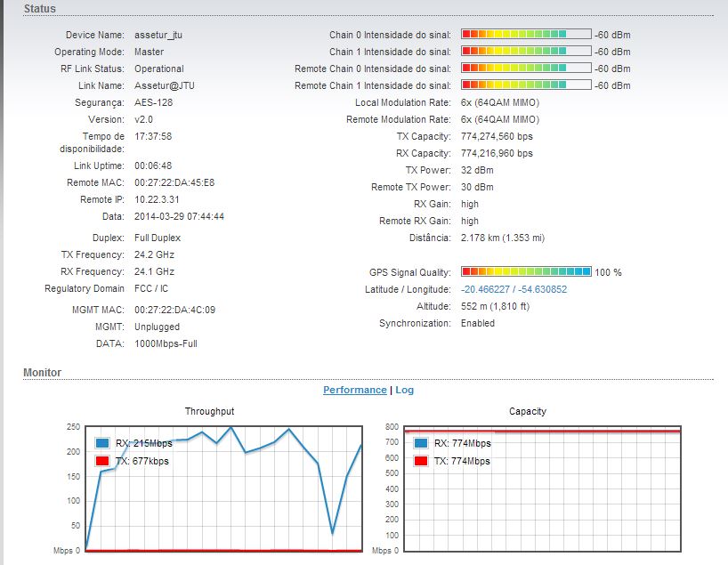Click the Capacity chart title

click(x=528, y=411)
